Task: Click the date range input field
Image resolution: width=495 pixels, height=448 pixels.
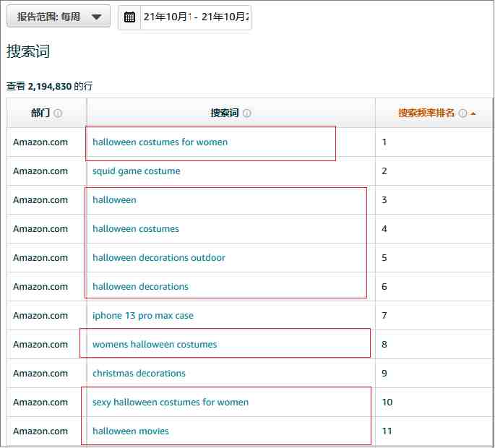Action: click(196, 17)
